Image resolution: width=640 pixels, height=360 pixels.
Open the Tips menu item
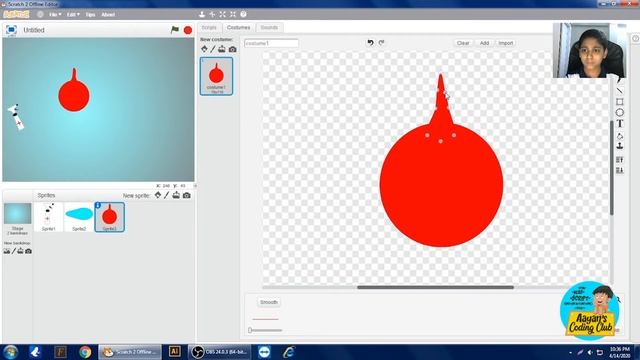[90, 14]
